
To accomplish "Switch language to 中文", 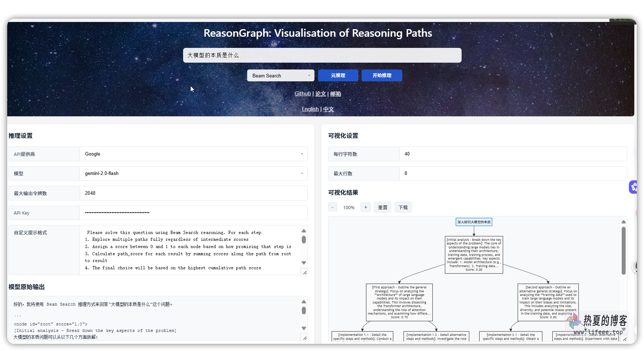I will [x=328, y=109].
